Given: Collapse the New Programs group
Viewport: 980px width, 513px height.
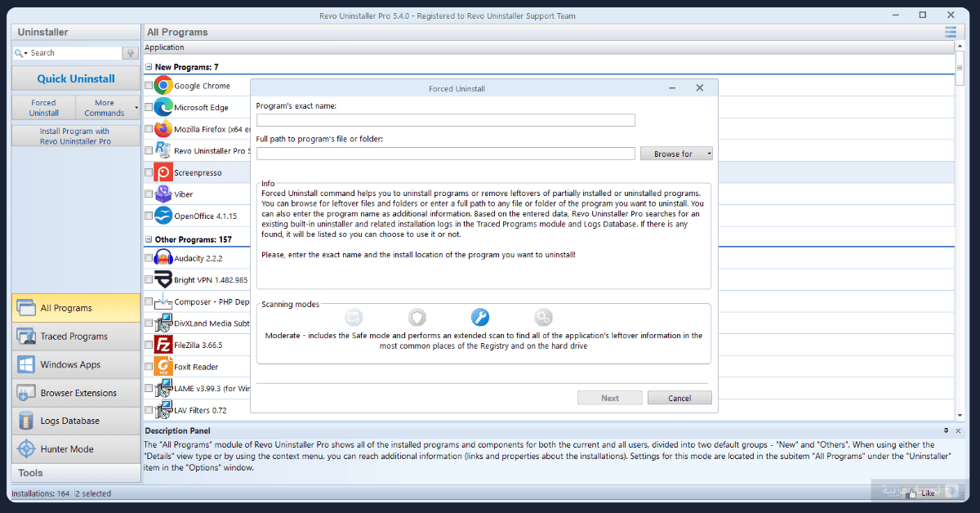Looking at the screenshot, I should (x=149, y=67).
